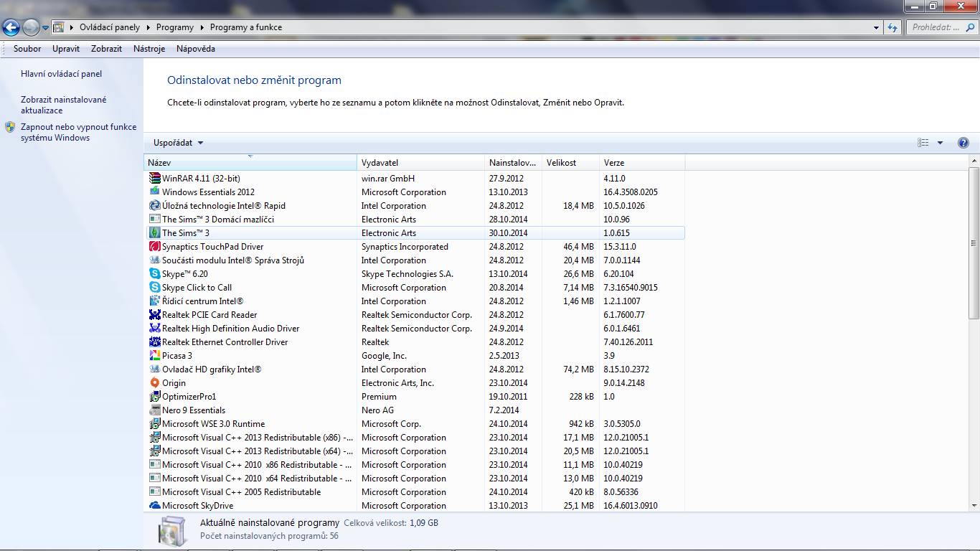
Task: Open the Nápověda menu
Action: tap(196, 49)
